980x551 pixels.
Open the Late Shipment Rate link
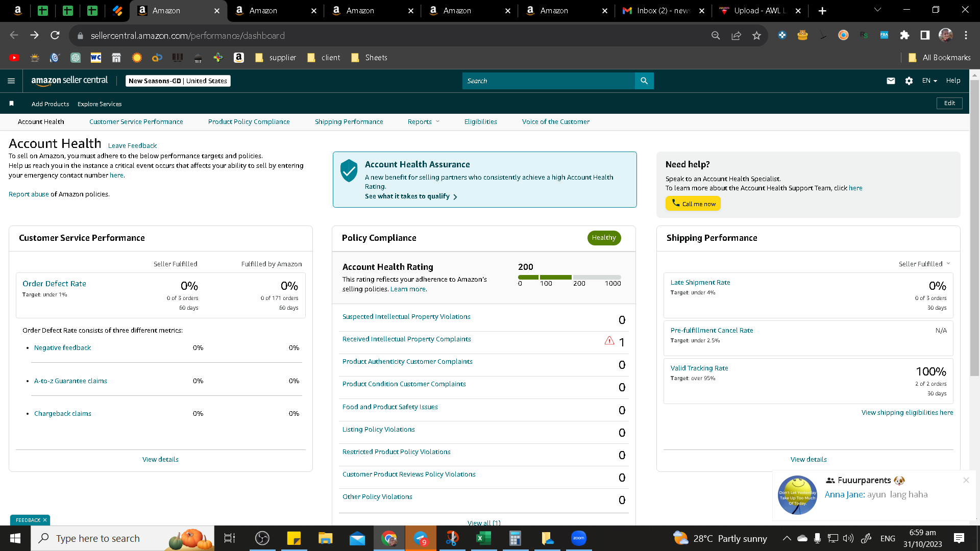700,283
